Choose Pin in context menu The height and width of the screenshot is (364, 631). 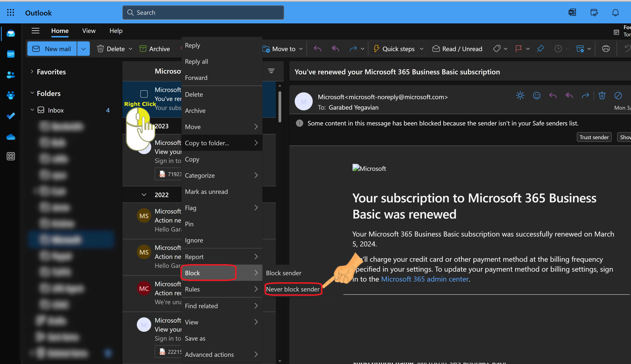coord(222,224)
